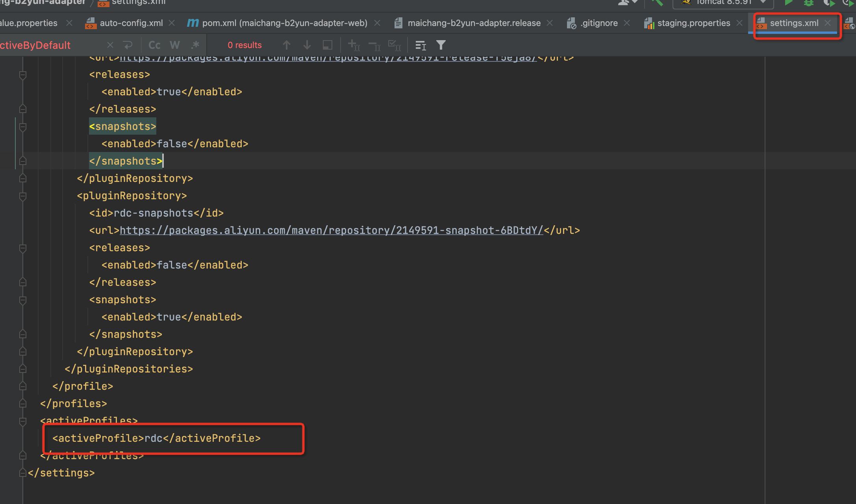Screen dimensions: 856x504
Task: Collapse the highlighted <snapshots> block fold marker
Action: (x=23, y=127)
